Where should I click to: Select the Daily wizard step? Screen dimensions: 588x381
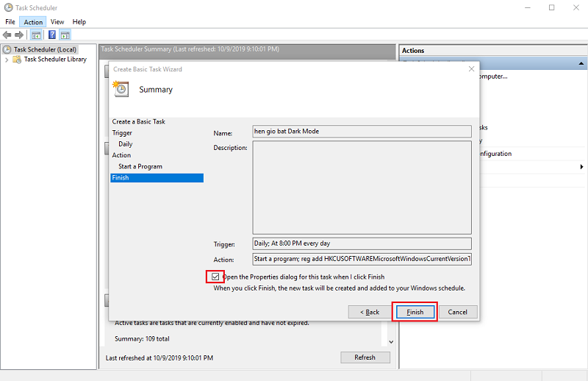point(125,144)
